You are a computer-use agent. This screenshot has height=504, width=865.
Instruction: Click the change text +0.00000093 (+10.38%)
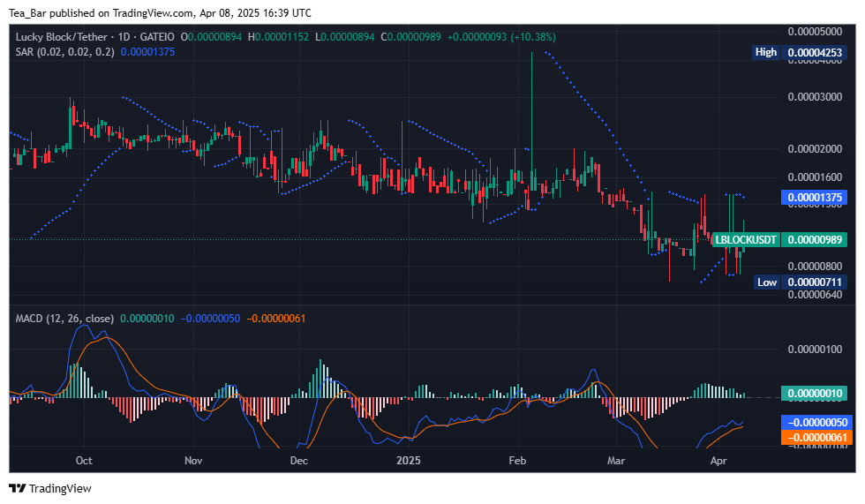[x=501, y=37]
